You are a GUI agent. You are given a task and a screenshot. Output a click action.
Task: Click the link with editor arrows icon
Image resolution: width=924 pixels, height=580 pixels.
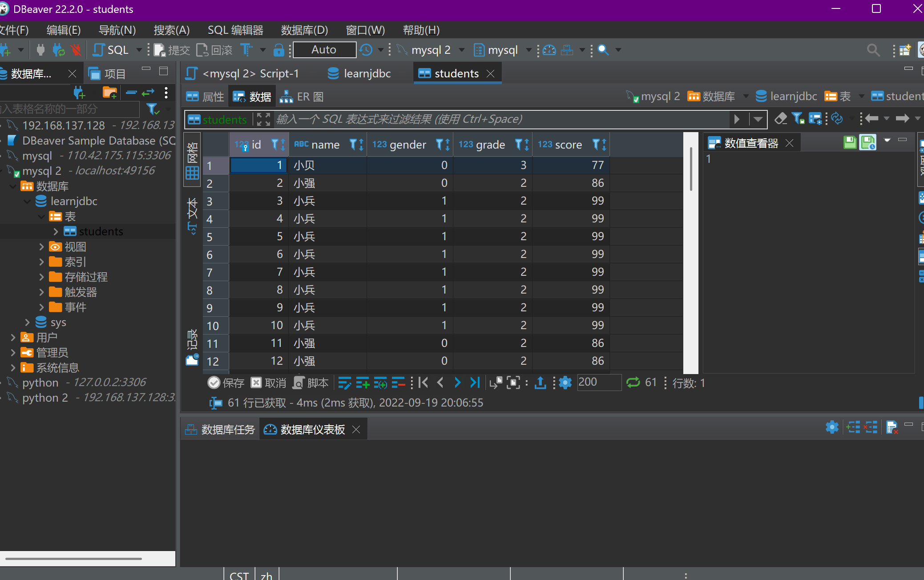click(x=148, y=93)
